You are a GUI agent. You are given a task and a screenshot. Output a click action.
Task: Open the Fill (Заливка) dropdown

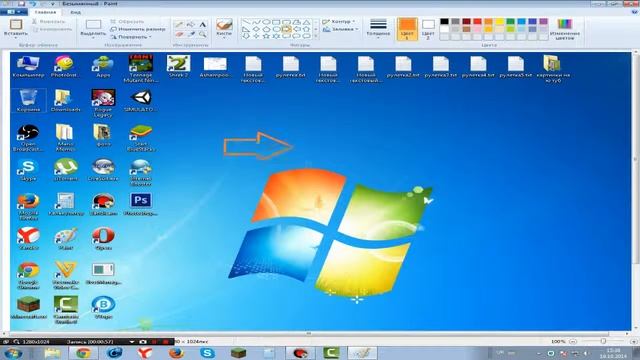pyautogui.click(x=340, y=29)
